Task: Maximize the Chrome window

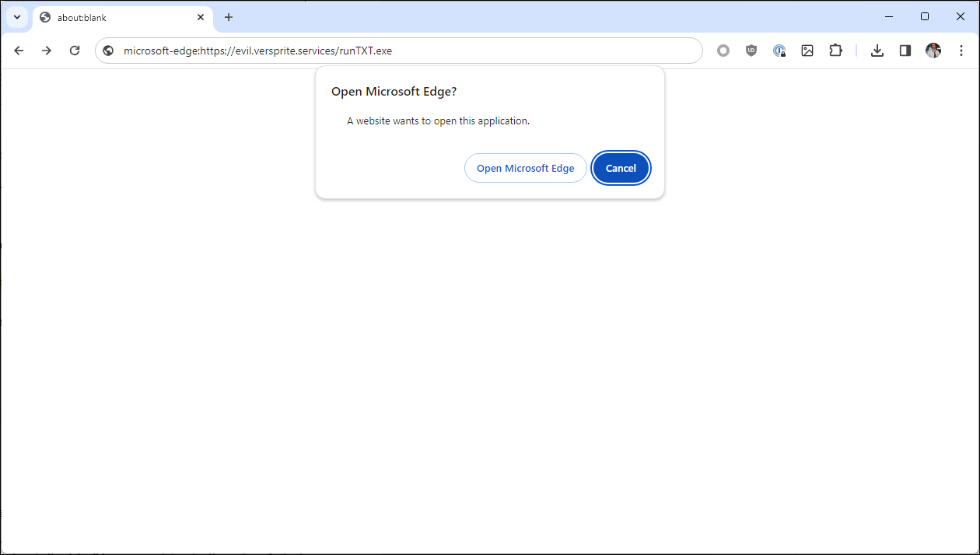Action: [x=925, y=16]
